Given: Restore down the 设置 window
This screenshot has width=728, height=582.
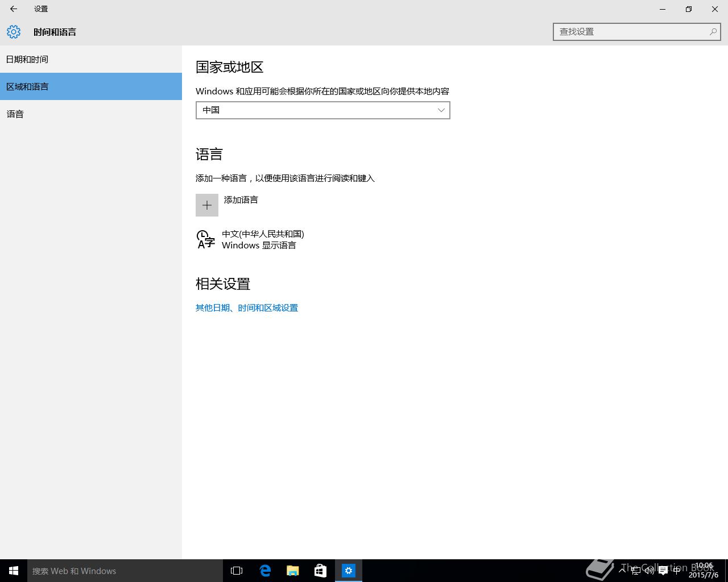Looking at the screenshot, I should pos(689,9).
